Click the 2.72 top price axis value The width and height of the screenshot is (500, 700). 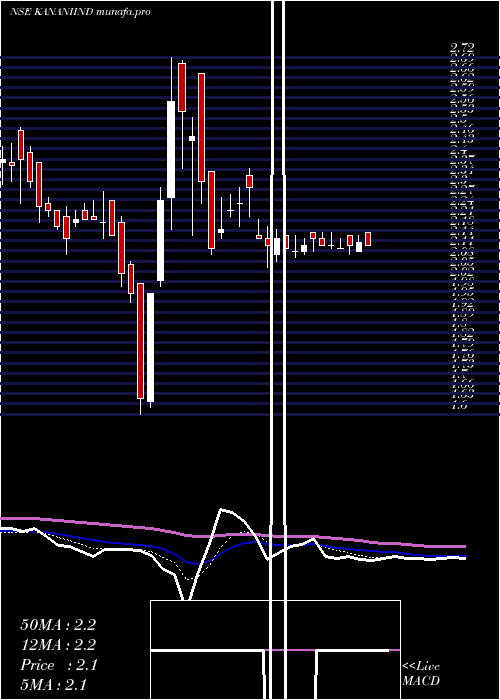point(462,47)
